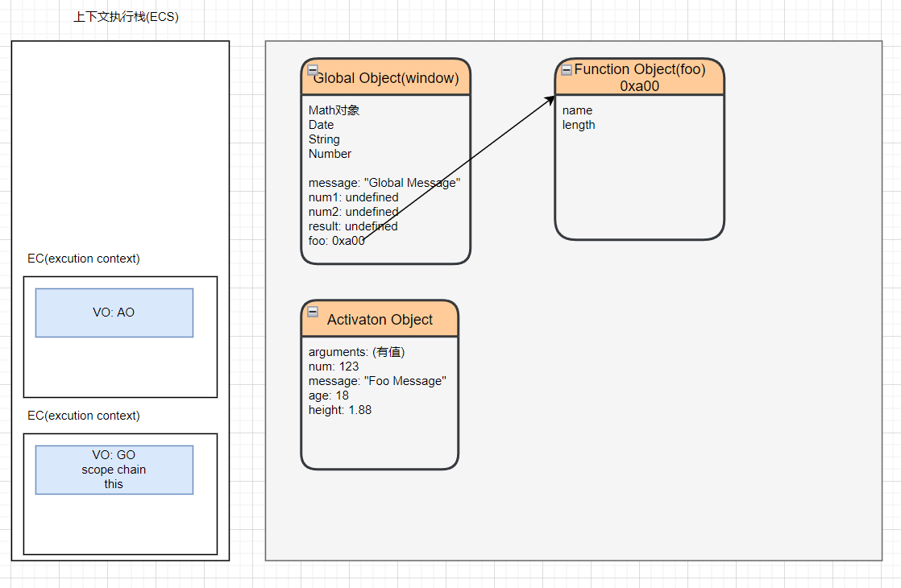Collapse the Function Object(foo) container

pyautogui.click(x=567, y=70)
